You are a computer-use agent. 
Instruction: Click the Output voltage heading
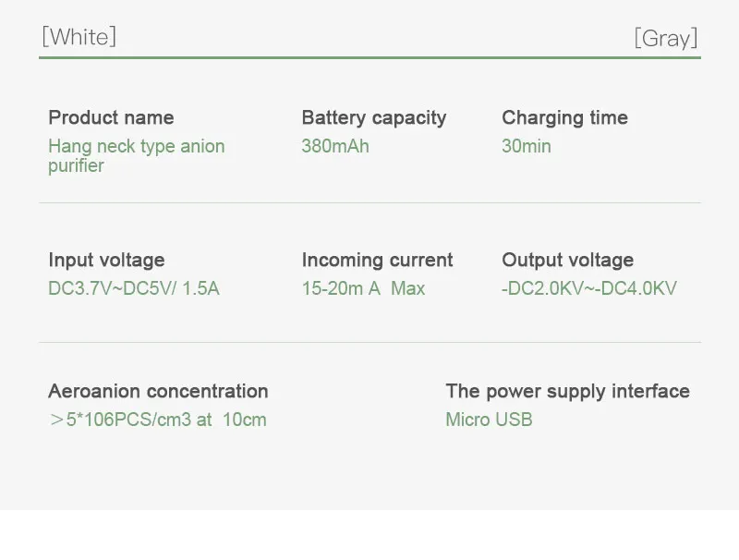567,260
